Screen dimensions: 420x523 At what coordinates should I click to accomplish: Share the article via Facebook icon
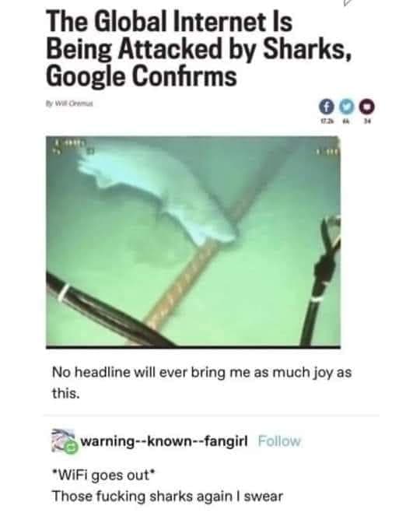click(x=327, y=107)
